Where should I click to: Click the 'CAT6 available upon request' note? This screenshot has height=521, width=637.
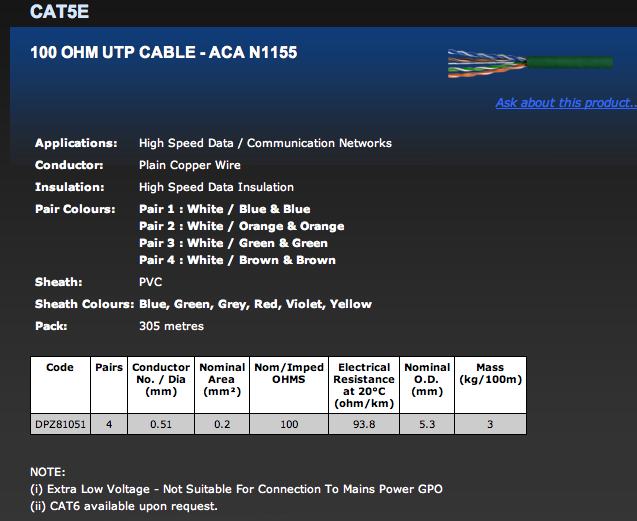[x=124, y=505]
